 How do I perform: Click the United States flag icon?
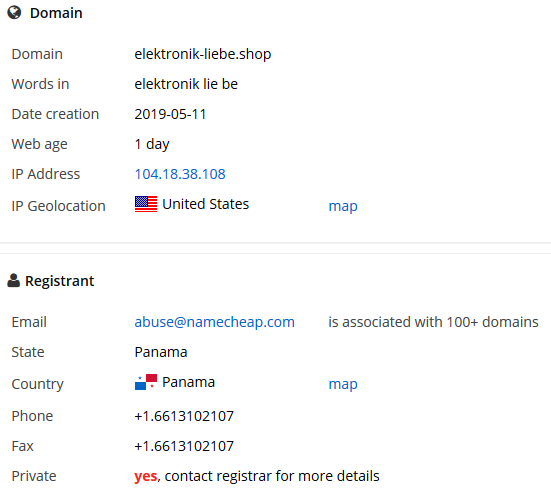tap(146, 204)
